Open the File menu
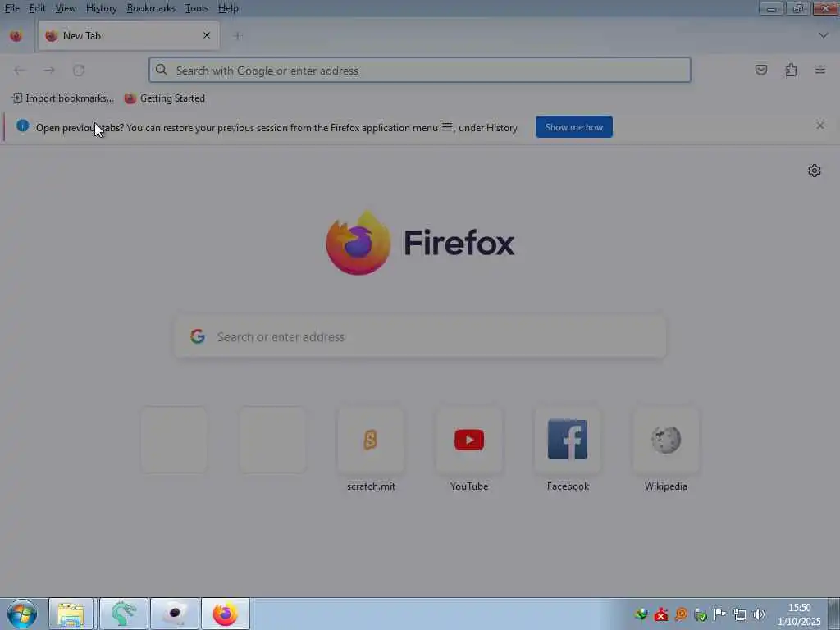The height and width of the screenshot is (630, 840). click(x=11, y=8)
